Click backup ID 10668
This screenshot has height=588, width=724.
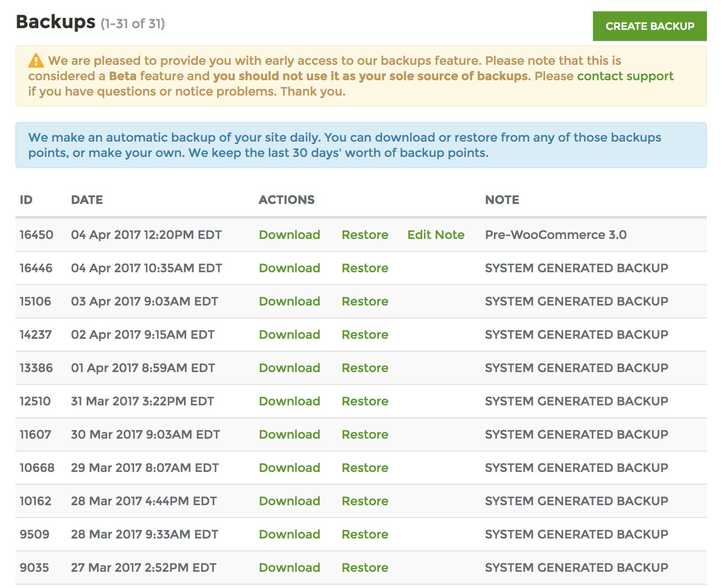[x=37, y=468]
